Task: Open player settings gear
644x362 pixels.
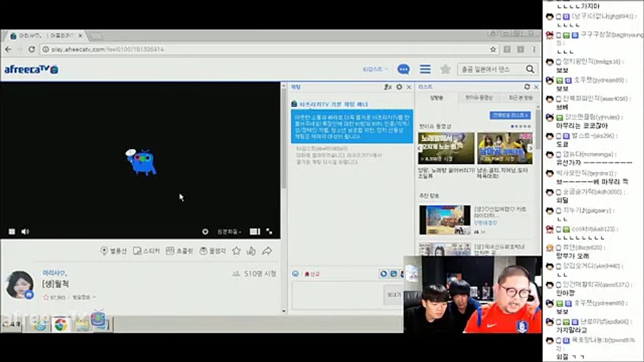Action: click(x=205, y=232)
